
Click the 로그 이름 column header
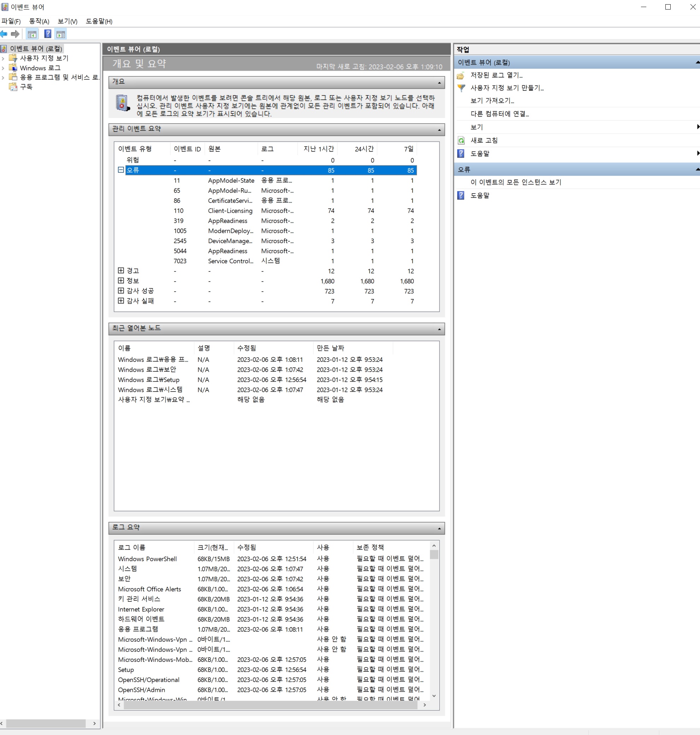point(154,548)
